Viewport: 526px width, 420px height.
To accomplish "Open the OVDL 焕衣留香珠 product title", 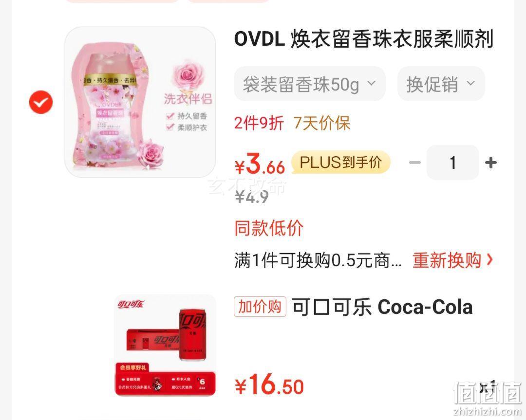I will (x=364, y=39).
